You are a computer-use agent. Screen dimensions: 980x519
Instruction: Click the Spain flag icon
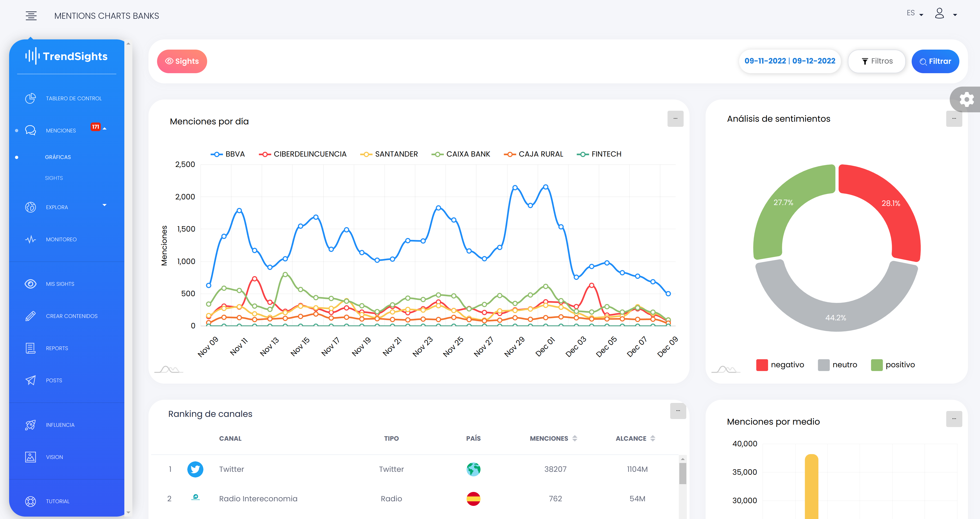(x=473, y=498)
